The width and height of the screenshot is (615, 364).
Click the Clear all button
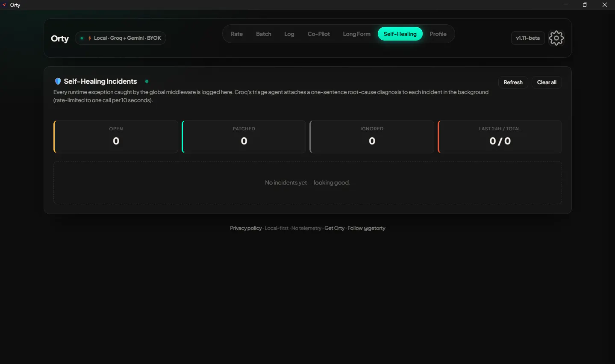tap(547, 82)
